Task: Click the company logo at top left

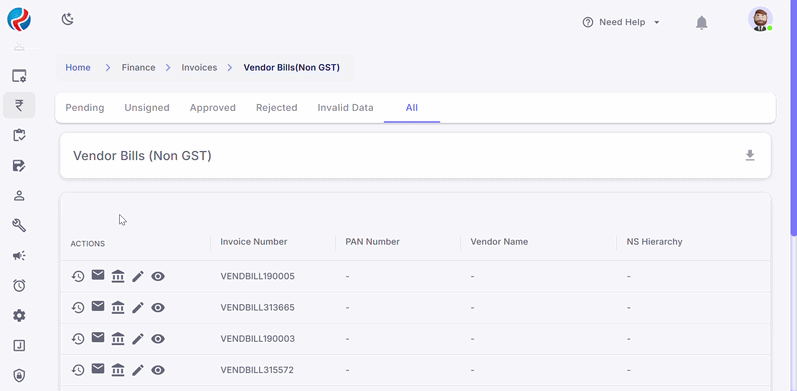Action: (19, 19)
